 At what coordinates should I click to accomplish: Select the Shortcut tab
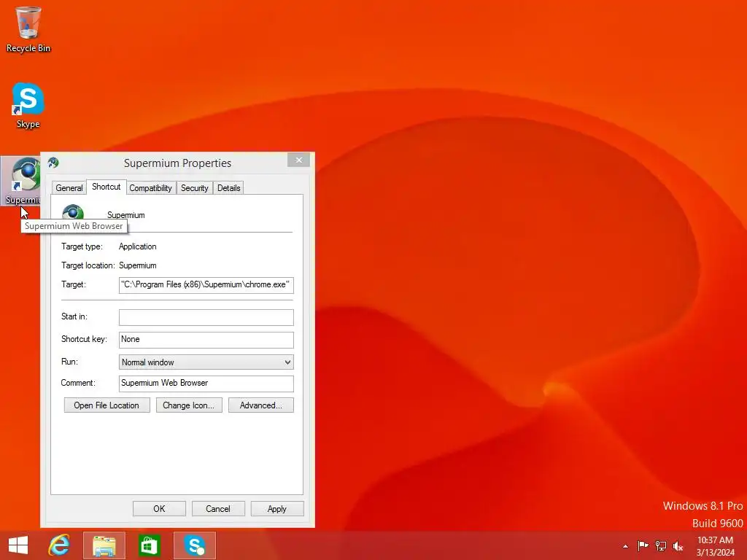(x=107, y=187)
